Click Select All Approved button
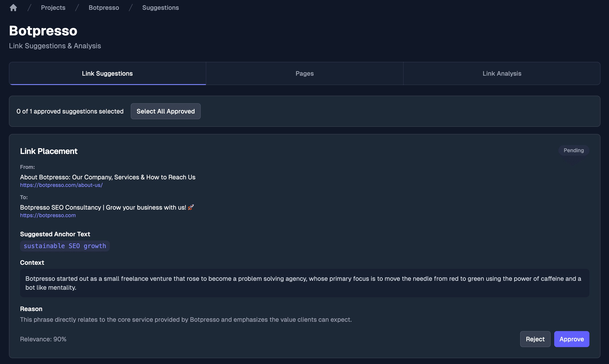This screenshot has height=364, width=609. coord(166,111)
